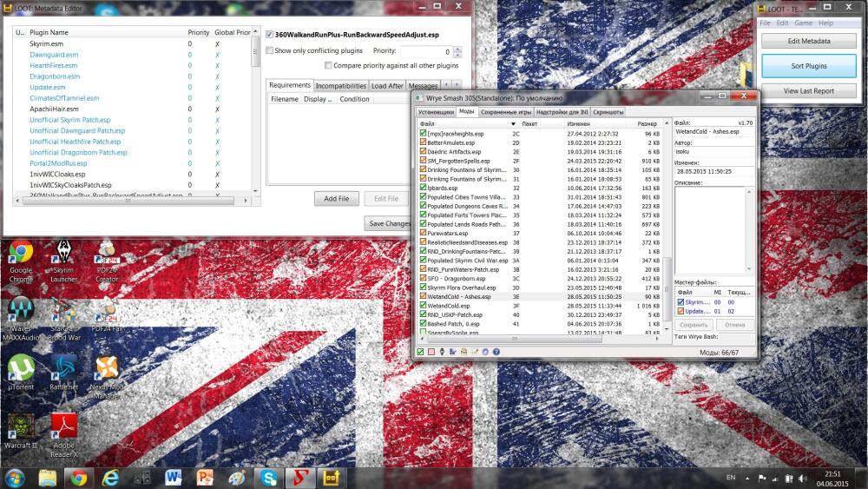Open the Skyrim Launcher desktop shortcut
Viewport: 868px width, 489px height.
pyautogui.click(x=63, y=261)
